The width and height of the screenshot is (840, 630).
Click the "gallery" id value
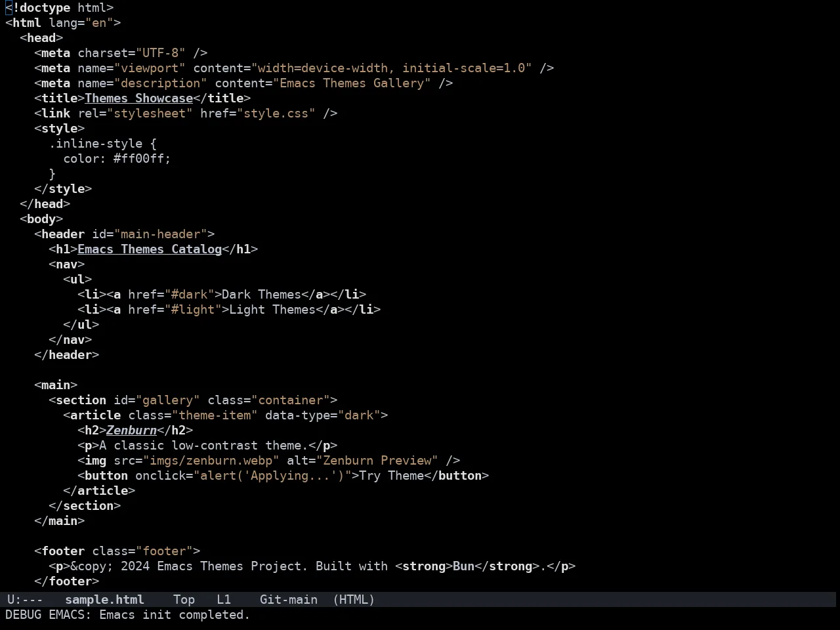167,400
